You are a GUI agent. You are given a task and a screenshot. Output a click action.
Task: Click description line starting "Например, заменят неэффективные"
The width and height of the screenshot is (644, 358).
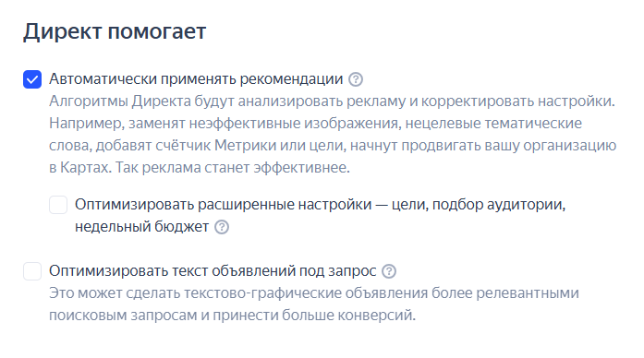315,123
